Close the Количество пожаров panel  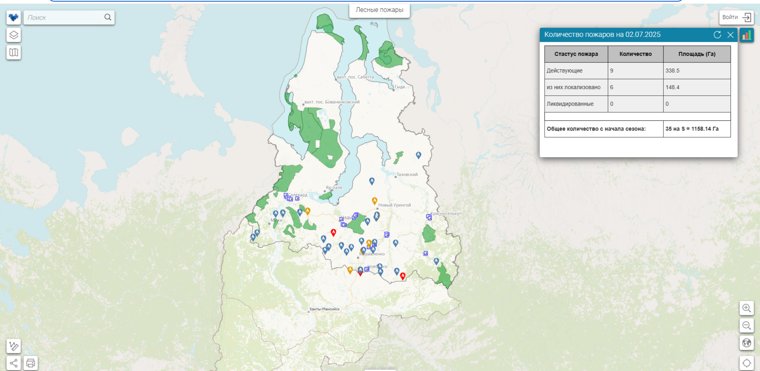[x=730, y=35]
